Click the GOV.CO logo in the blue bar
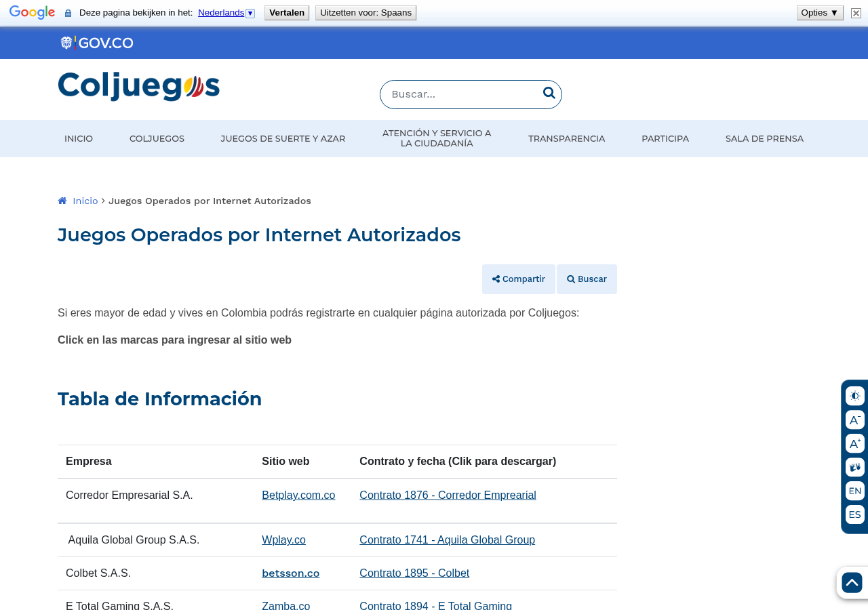 click(97, 43)
